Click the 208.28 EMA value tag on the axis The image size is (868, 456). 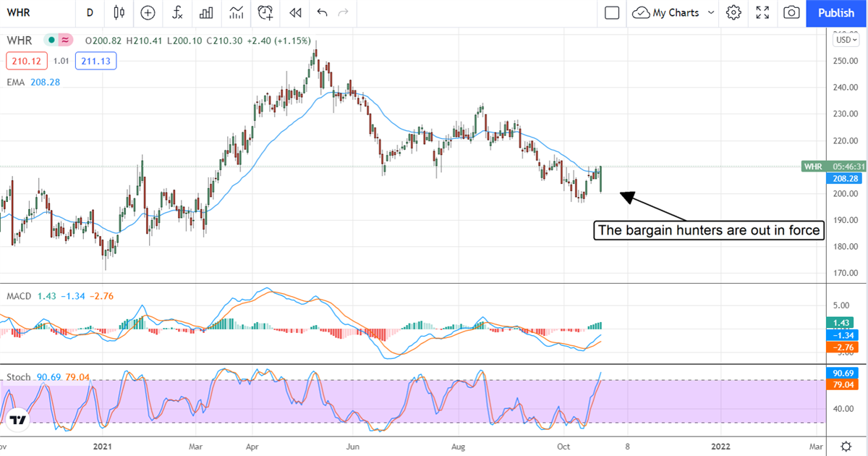click(844, 177)
